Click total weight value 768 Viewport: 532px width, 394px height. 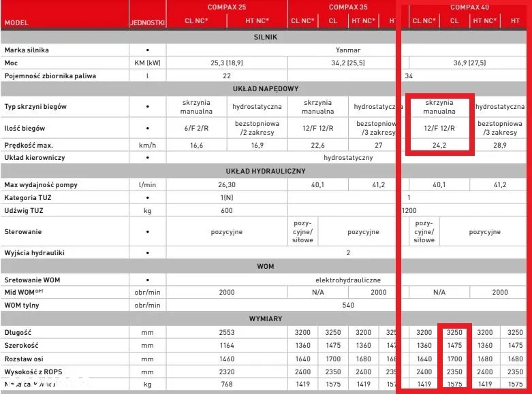227,384
